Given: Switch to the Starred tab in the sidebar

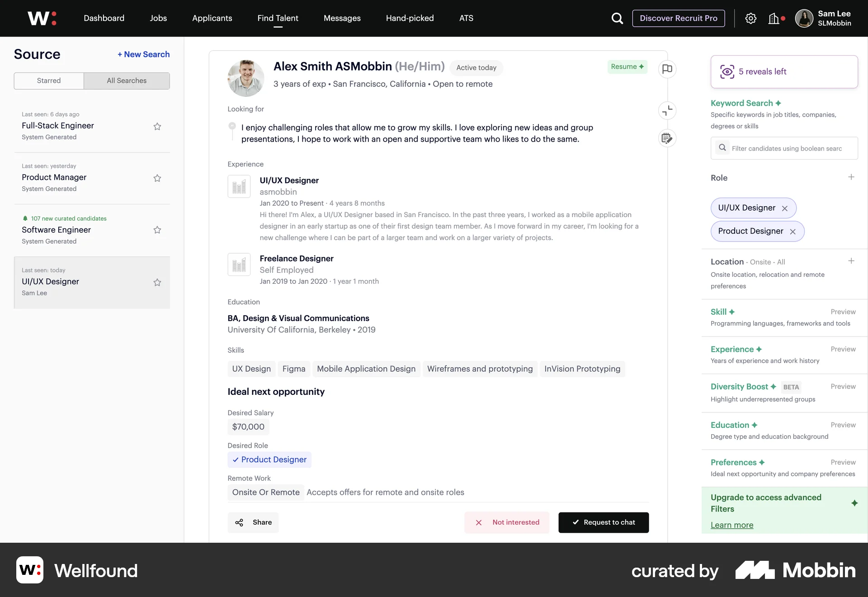Looking at the screenshot, I should tap(48, 81).
